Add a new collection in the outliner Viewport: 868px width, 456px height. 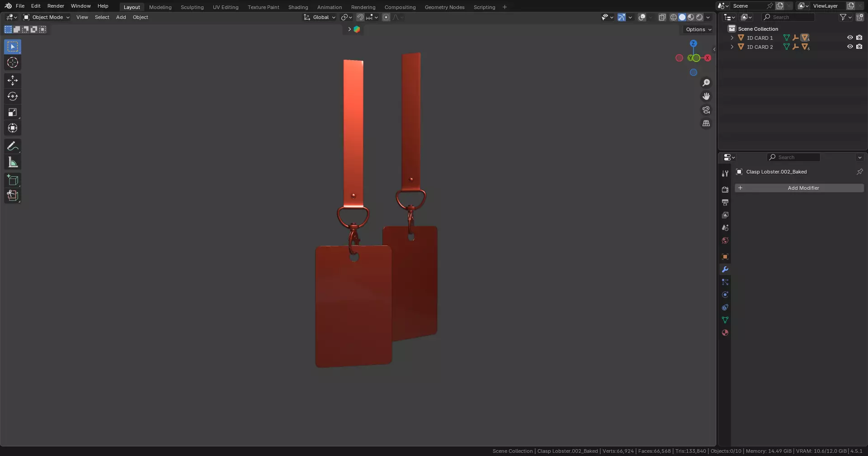point(859,17)
